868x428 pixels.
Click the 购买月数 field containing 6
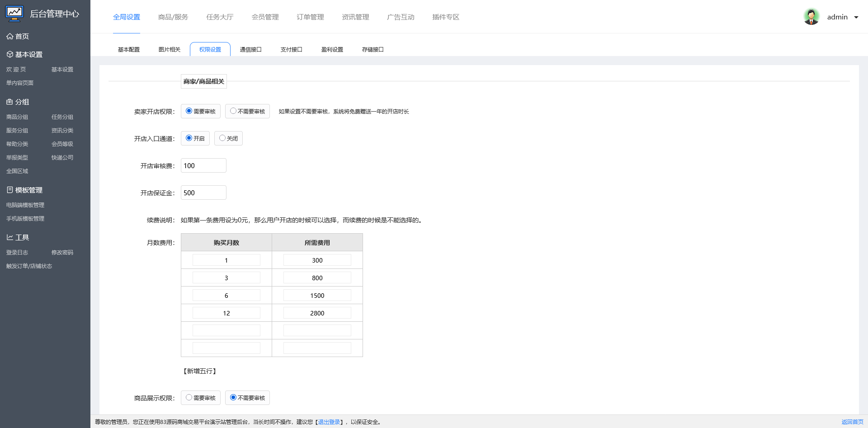click(x=226, y=295)
